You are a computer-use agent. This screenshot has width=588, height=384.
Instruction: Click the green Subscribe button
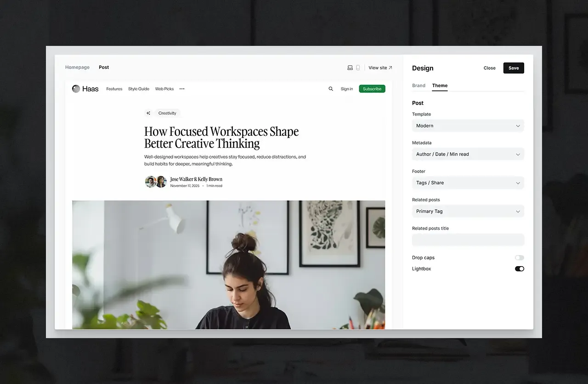(x=372, y=89)
